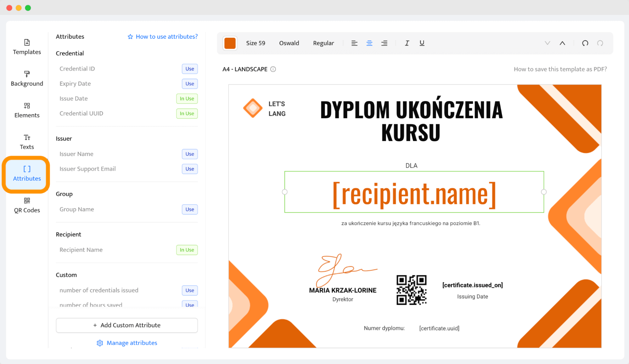Screen dimensions: 629x364
Task: Open the Oswald font family dropdown
Action: point(289,43)
